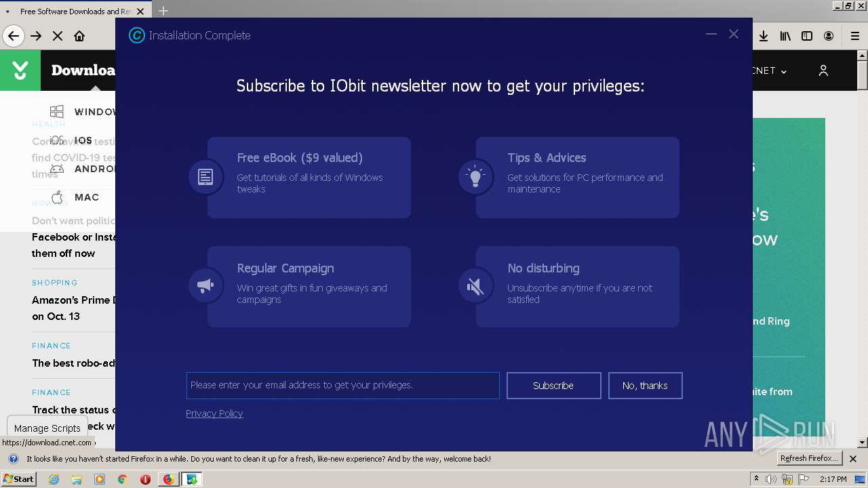Open the Privacy Policy link
The width and height of the screenshot is (868, 488).
(x=214, y=413)
